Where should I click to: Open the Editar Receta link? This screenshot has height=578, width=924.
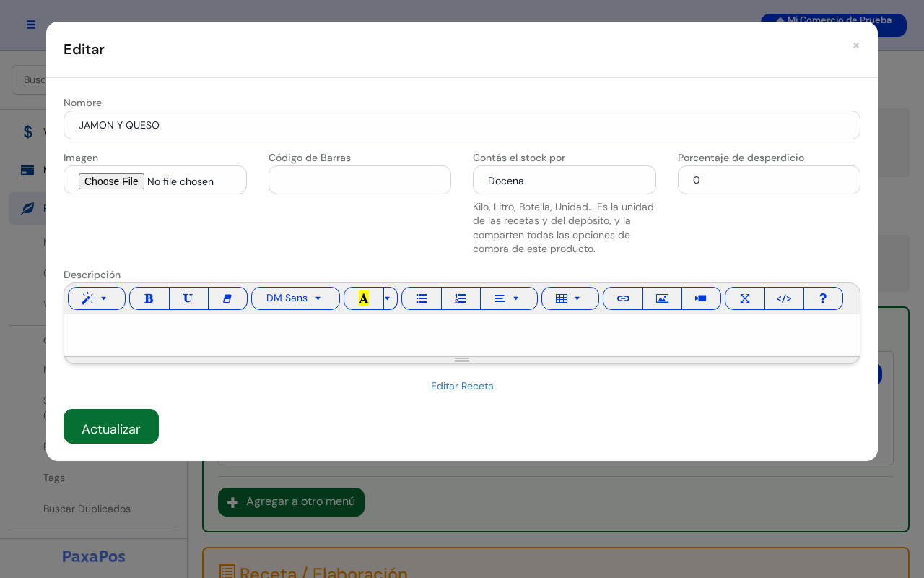462,386
